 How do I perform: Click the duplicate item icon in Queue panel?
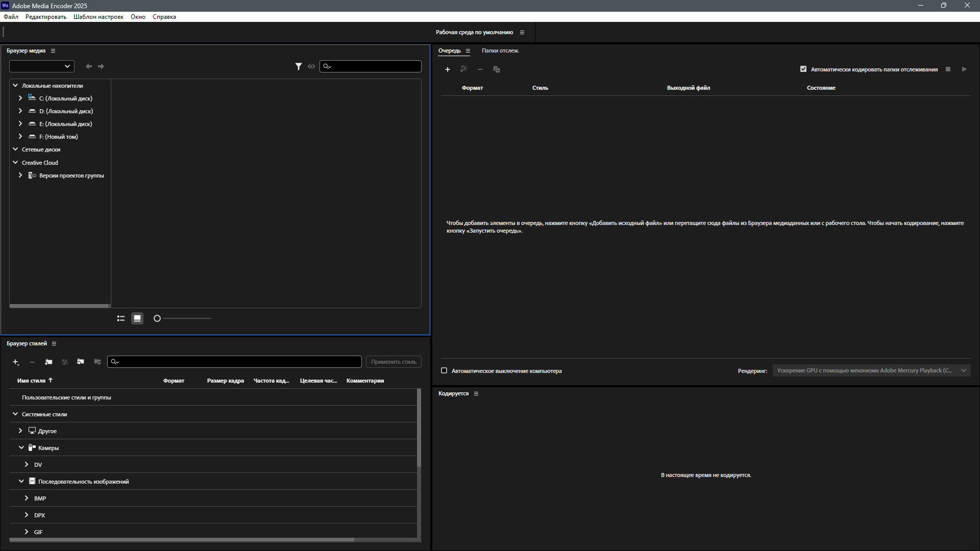[497, 69]
